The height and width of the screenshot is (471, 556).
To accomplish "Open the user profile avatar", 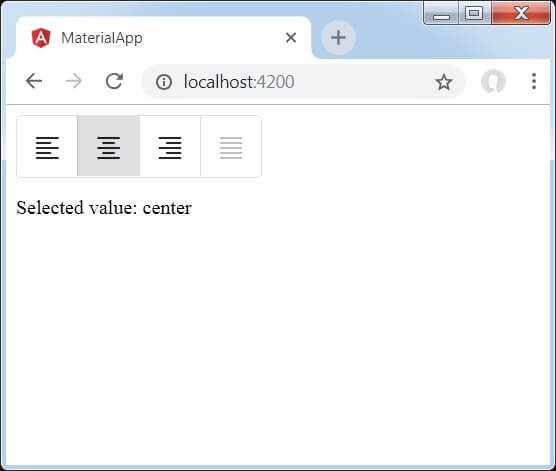I will click(x=493, y=82).
